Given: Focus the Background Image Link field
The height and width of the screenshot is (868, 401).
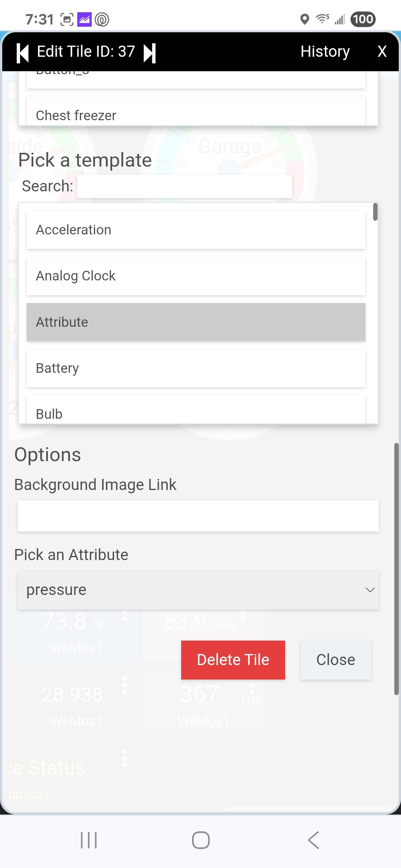Looking at the screenshot, I should point(198,516).
